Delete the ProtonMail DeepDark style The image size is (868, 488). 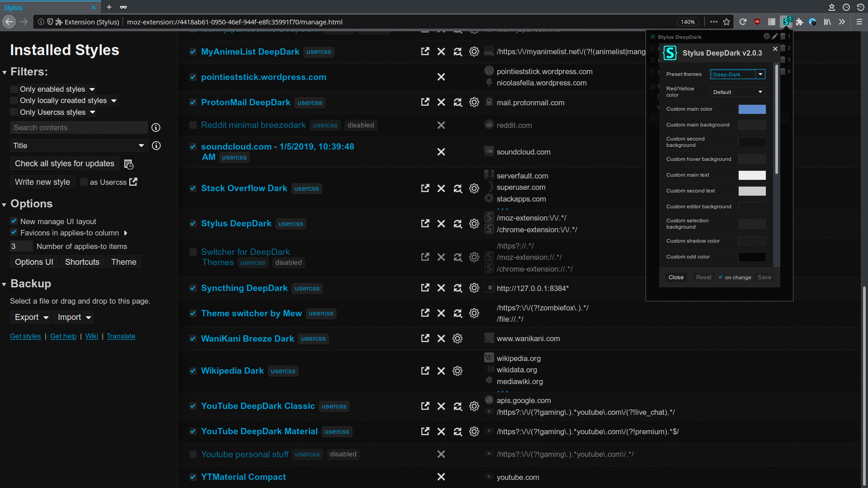click(x=441, y=103)
